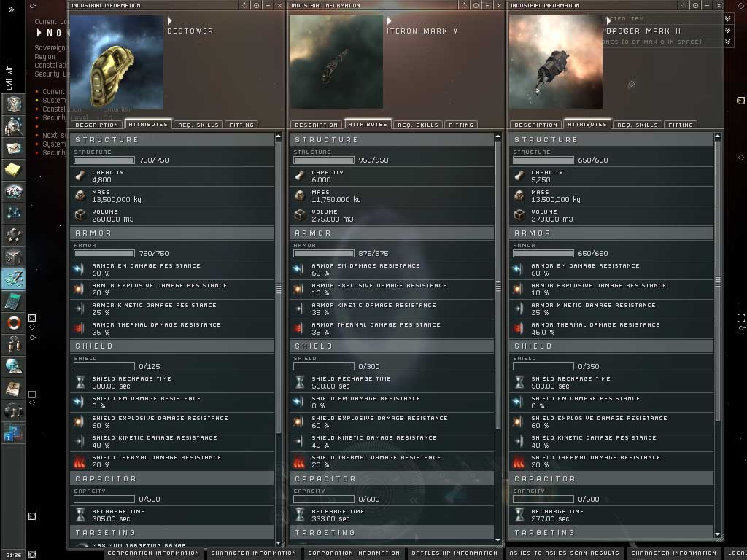Expand the Selected Item double-chevron panel
747x560 pixels.
728,18
